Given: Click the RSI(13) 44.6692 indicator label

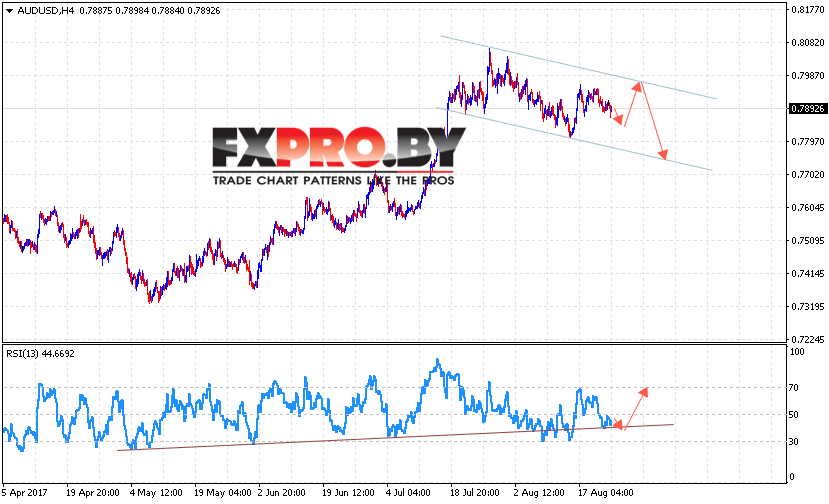Looking at the screenshot, I should coord(40,353).
